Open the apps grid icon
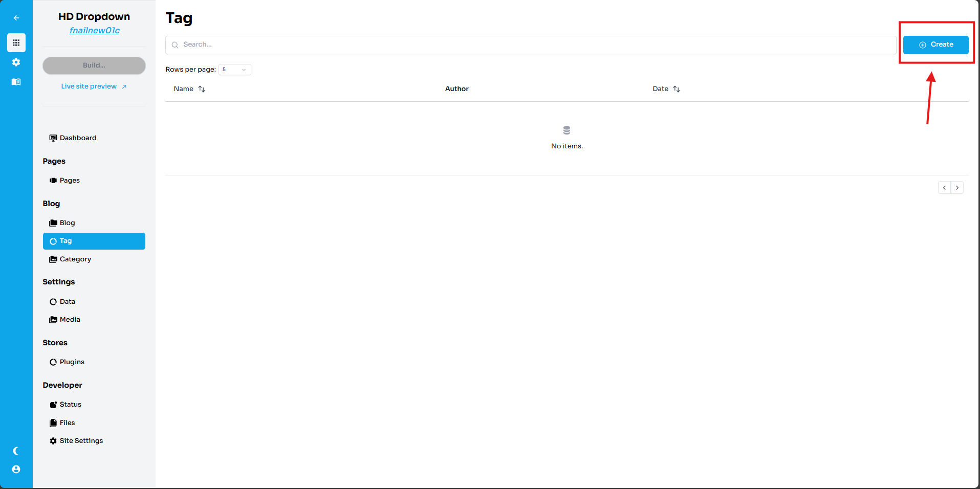Screen dimensions: 980x489 (x=16, y=42)
